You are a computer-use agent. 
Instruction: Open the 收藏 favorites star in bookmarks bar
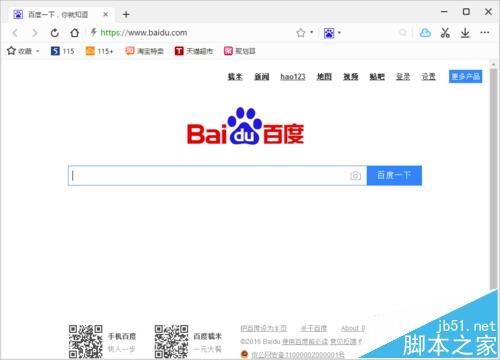click(x=11, y=51)
